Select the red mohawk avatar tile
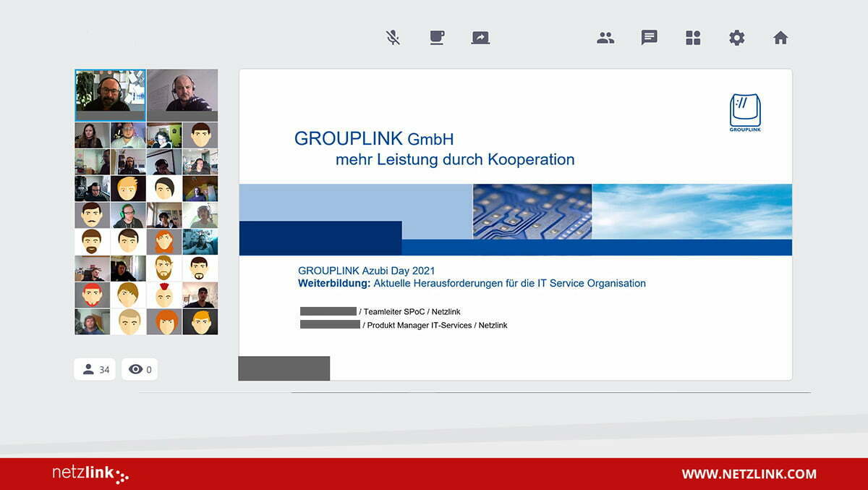Screen dimensions: 868x490 pos(164,295)
